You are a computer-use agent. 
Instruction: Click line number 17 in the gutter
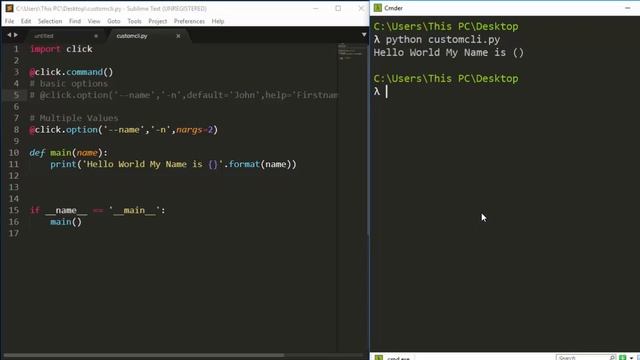pyautogui.click(x=14, y=233)
